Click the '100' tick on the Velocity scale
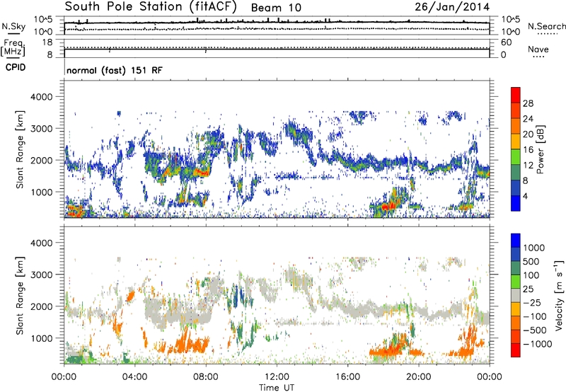This screenshot has width=566, height=392. (531, 275)
